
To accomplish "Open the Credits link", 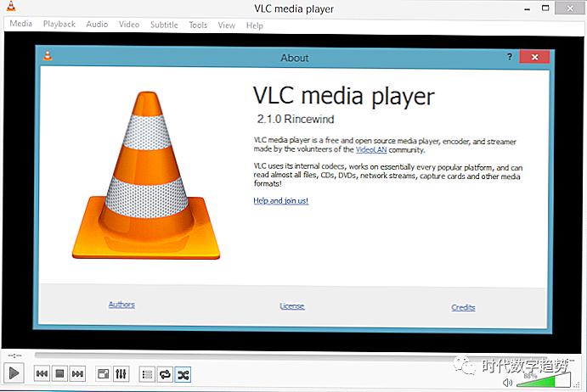I will click(x=463, y=307).
